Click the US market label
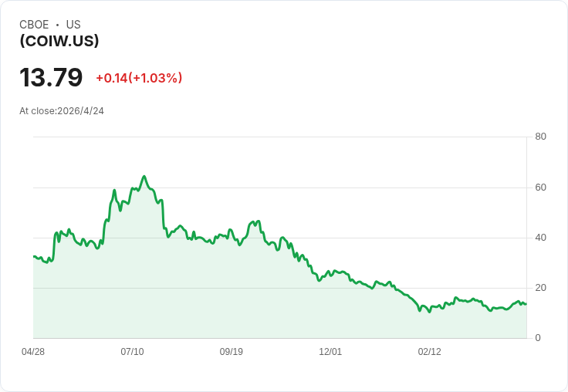The image size is (568, 392). click(x=73, y=25)
